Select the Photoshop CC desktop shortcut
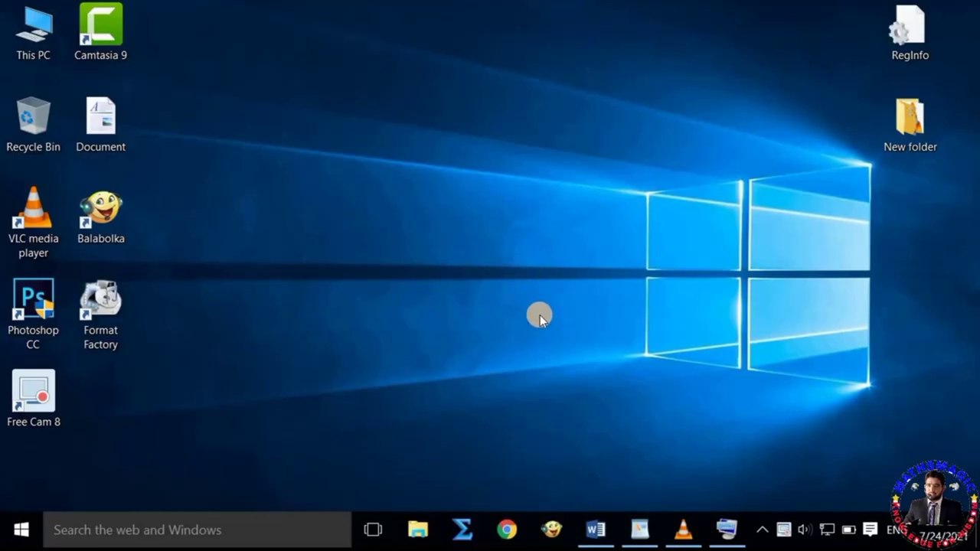The height and width of the screenshot is (551, 980). [x=33, y=315]
